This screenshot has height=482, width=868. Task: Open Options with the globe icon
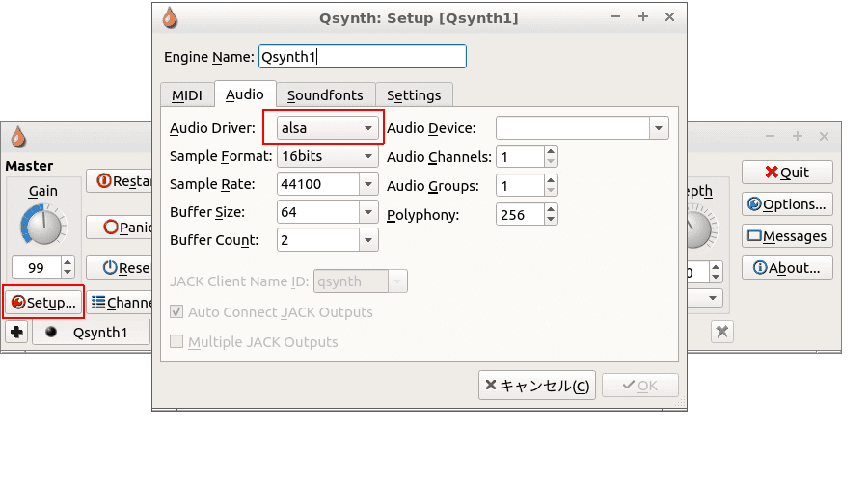coord(786,204)
